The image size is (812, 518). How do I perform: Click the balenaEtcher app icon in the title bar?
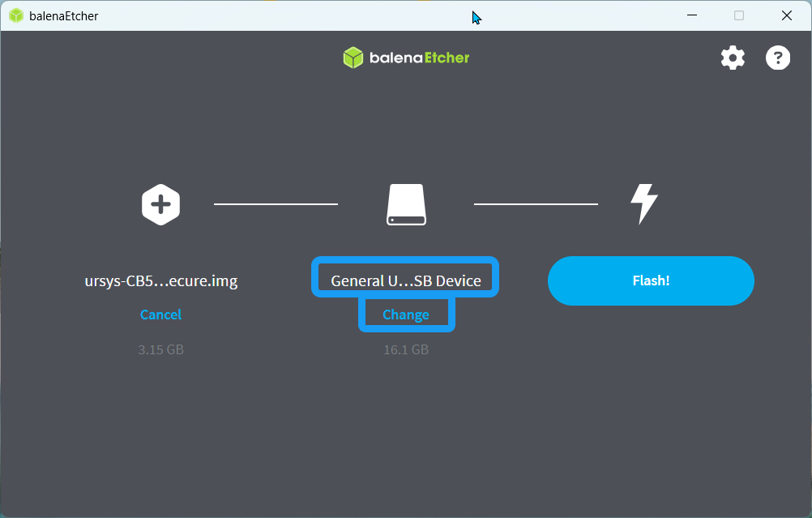[15, 15]
